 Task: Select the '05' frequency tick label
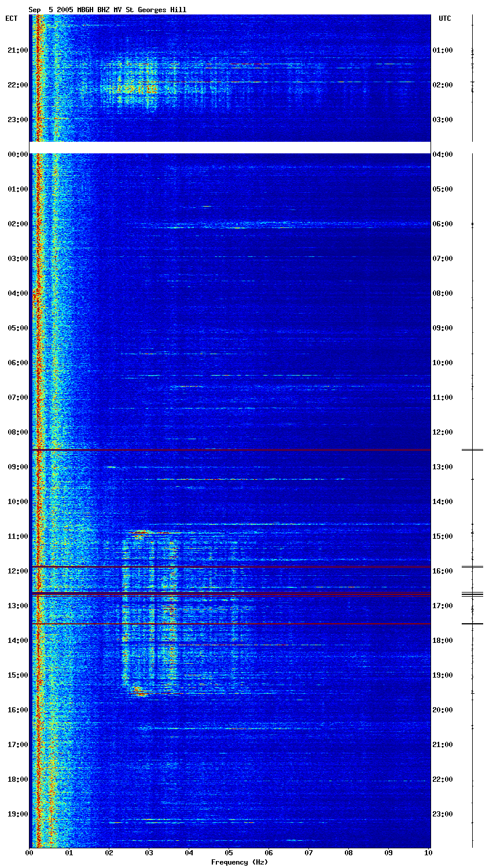click(x=229, y=853)
